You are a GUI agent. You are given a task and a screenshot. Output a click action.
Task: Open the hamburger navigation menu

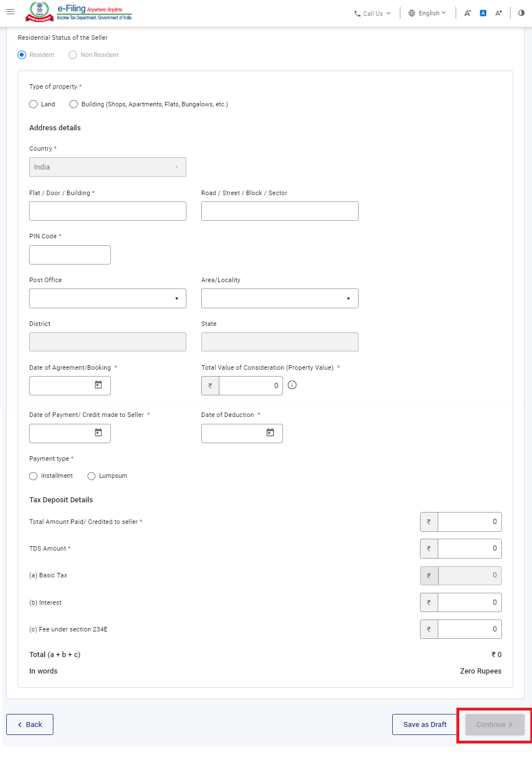(x=10, y=12)
